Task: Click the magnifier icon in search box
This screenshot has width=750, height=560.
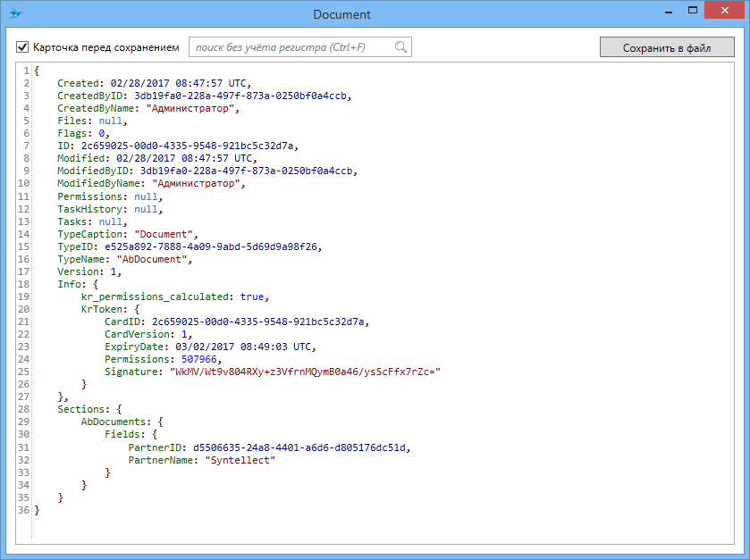Action: pos(401,47)
